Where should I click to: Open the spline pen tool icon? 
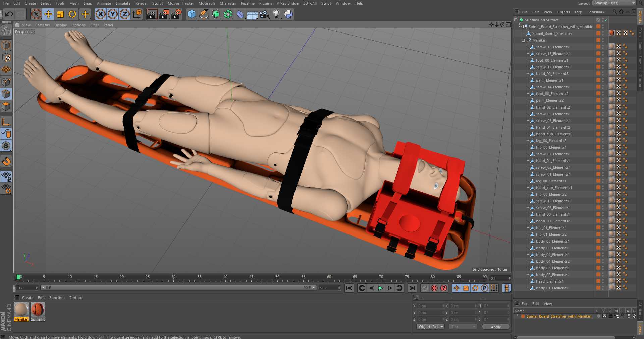tap(204, 14)
